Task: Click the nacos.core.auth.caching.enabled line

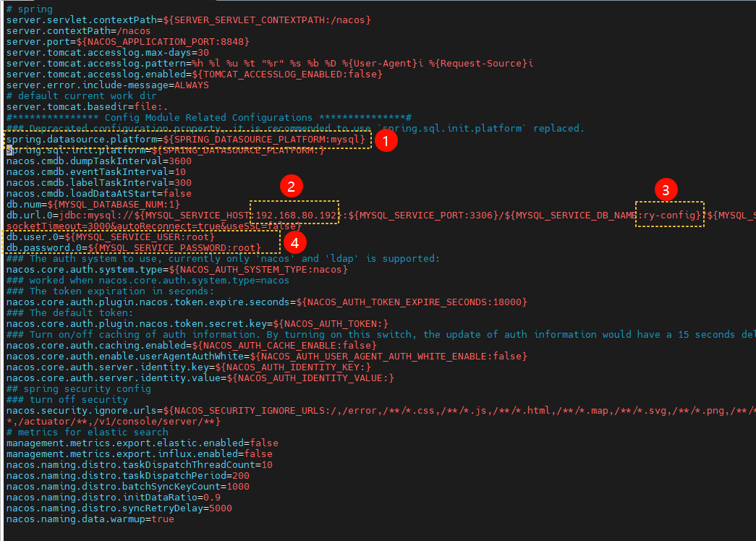Action: [192, 345]
